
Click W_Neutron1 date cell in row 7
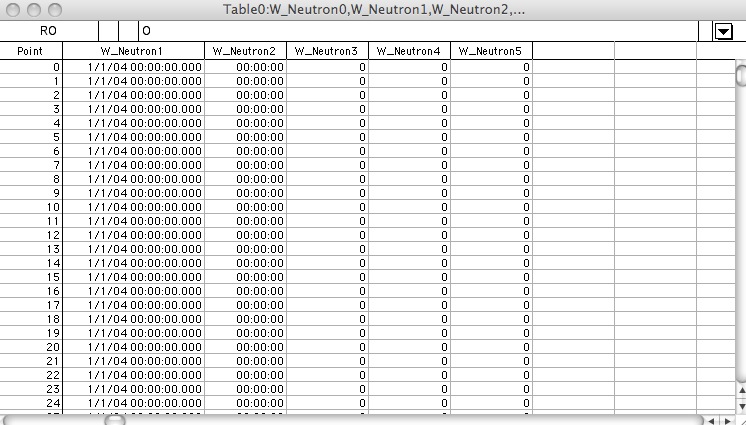point(133,165)
